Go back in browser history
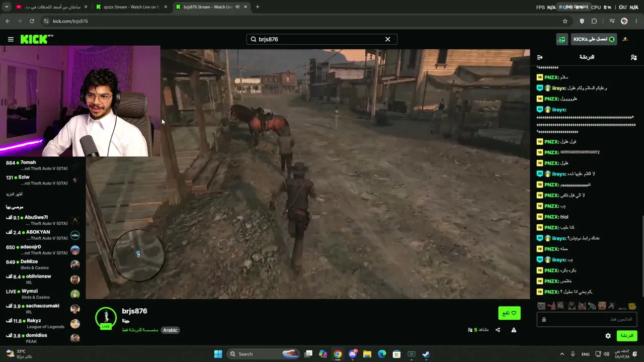Viewport: 644px width, 362px height. [x=8, y=21]
